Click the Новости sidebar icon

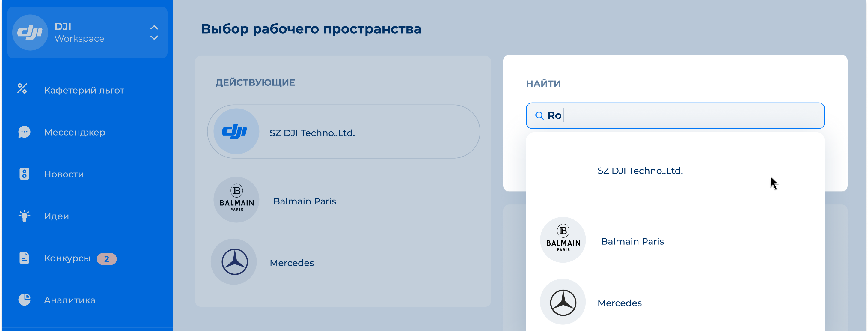point(24,174)
